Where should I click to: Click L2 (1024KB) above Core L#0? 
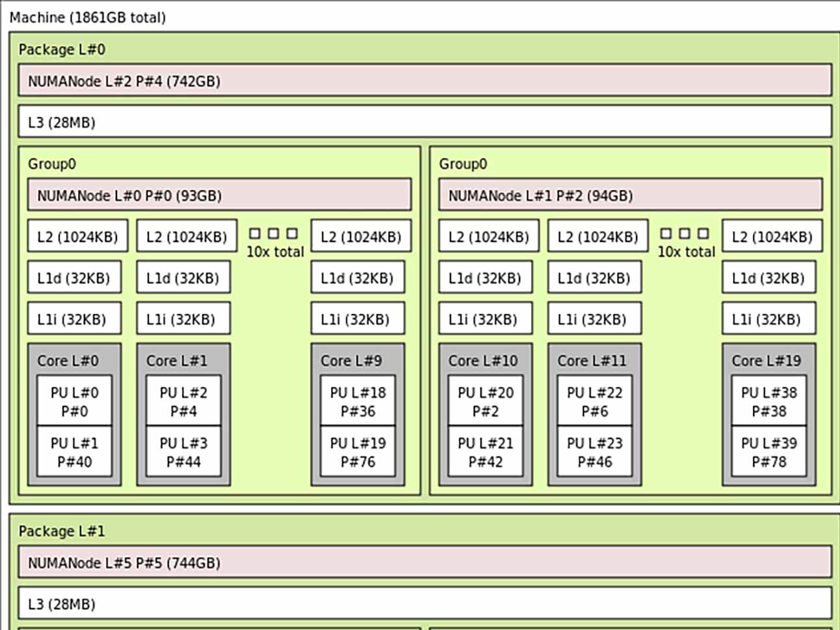[77, 236]
